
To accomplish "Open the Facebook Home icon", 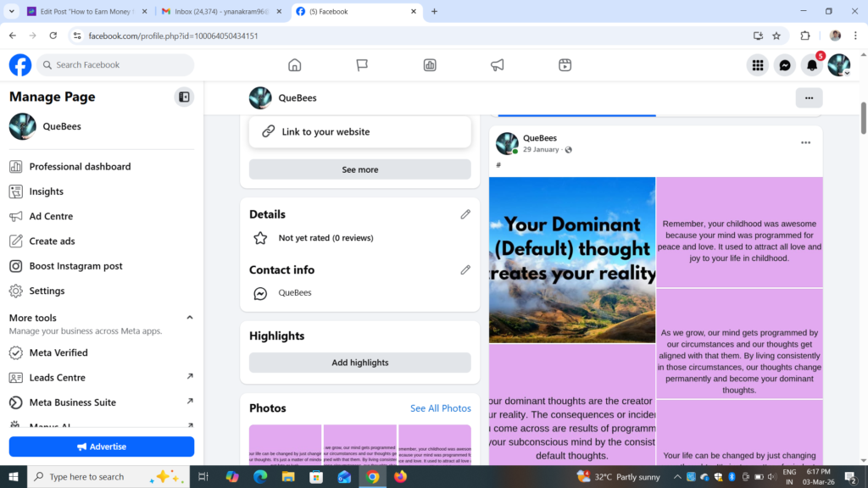I will [x=294, y=64].
